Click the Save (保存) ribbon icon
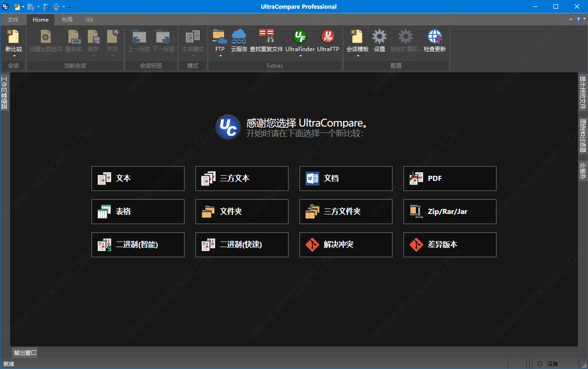 pyautogui.click(x=93, y=37)
